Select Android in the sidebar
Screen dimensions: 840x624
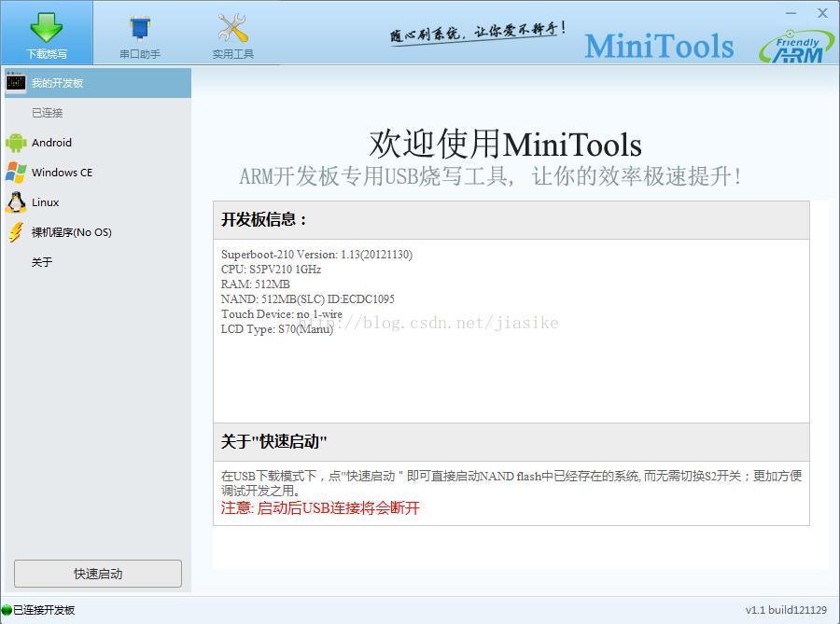tap(98, 143)
